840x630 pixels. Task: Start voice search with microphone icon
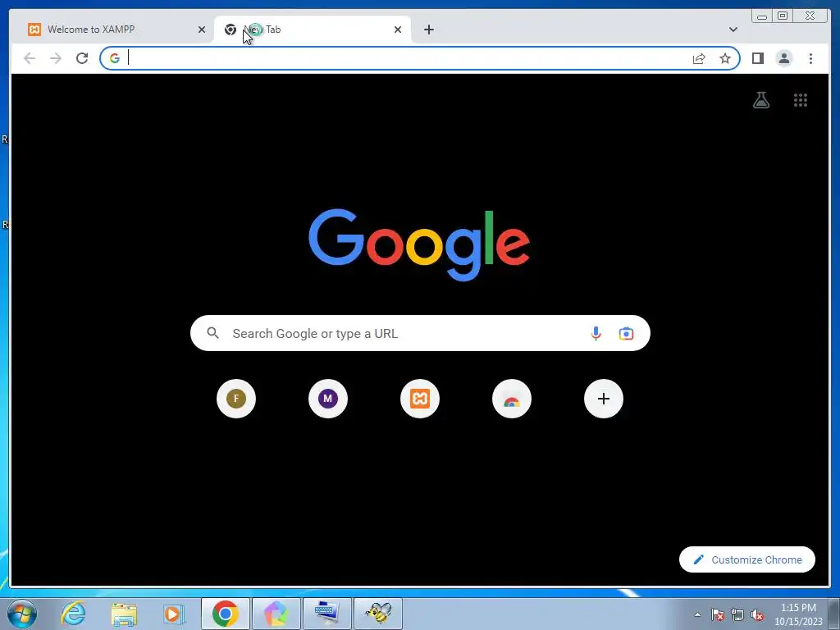(x=596, y=333)
